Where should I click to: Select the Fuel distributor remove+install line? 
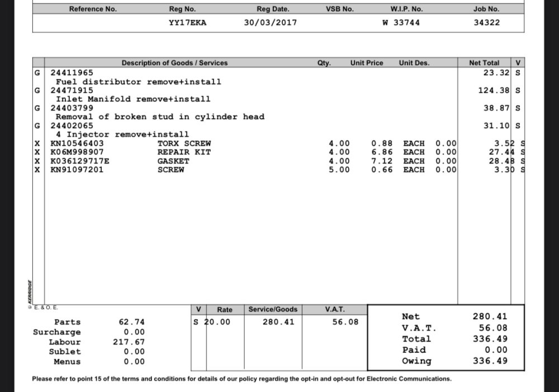138,82
